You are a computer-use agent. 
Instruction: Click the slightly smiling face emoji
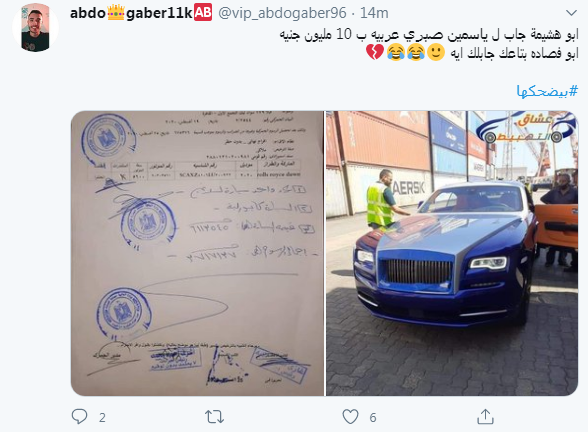(436, 52)
